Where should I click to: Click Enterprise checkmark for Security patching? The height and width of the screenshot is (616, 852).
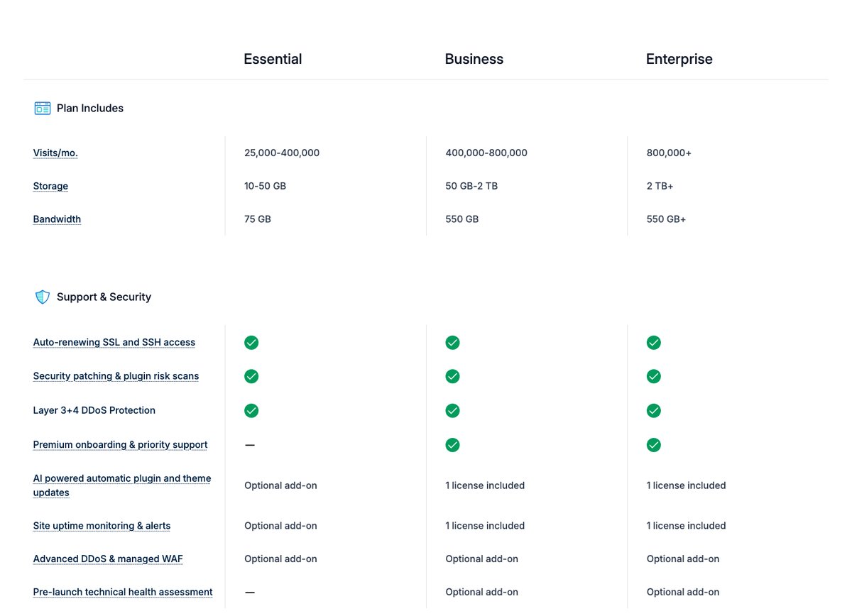(654, 376)
